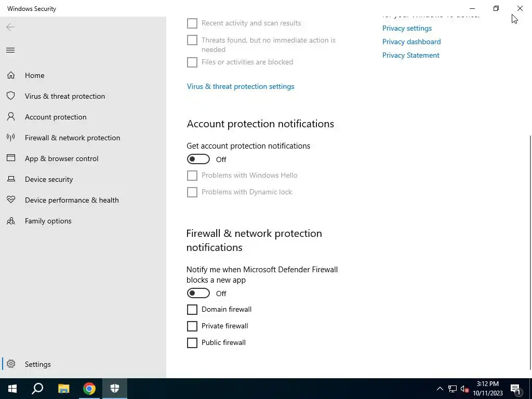Viewport: 532px width, 399px height.
Task: Check Problems with Dynamic lock box
Action: tap(192, 192)
